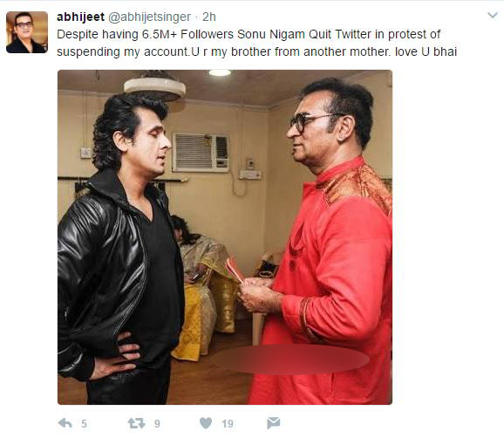Retweet using the retweet arrows icon
Viewport: 504px width, 438px height.
(x=136, y=423)
